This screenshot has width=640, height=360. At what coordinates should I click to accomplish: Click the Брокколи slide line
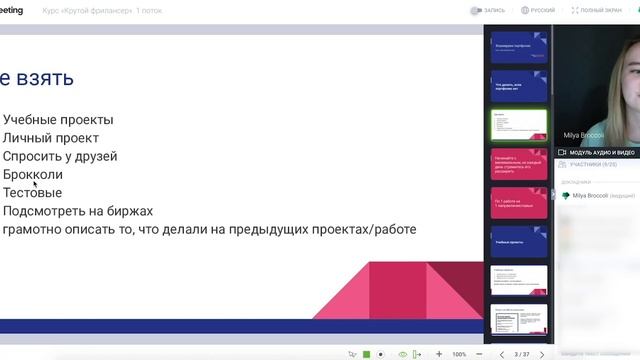(33, 175)
